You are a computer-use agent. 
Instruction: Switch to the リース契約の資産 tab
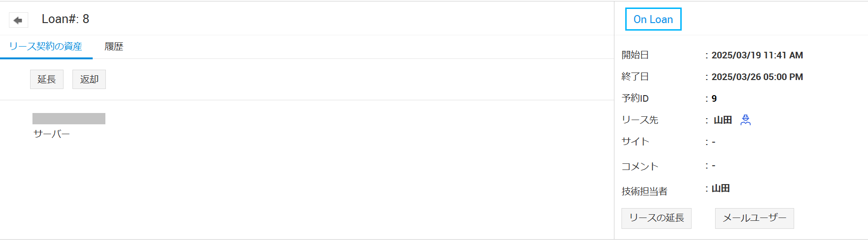[46, 47]
